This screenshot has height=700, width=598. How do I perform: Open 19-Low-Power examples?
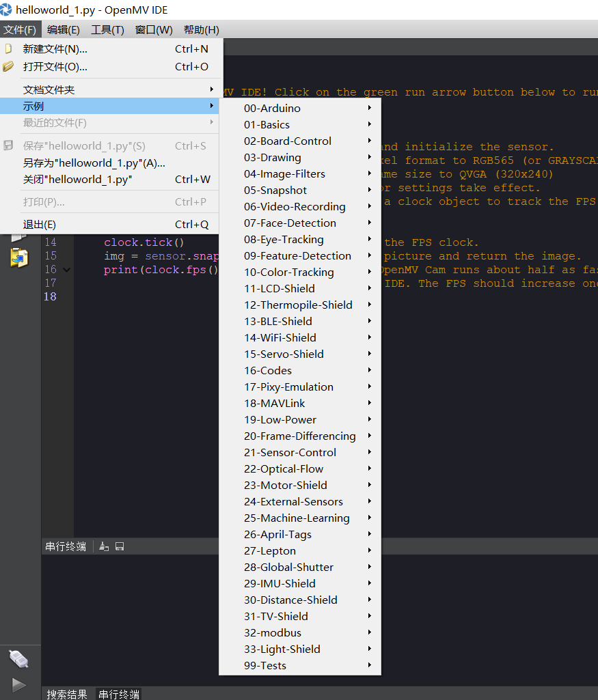(x=300, y=419)
